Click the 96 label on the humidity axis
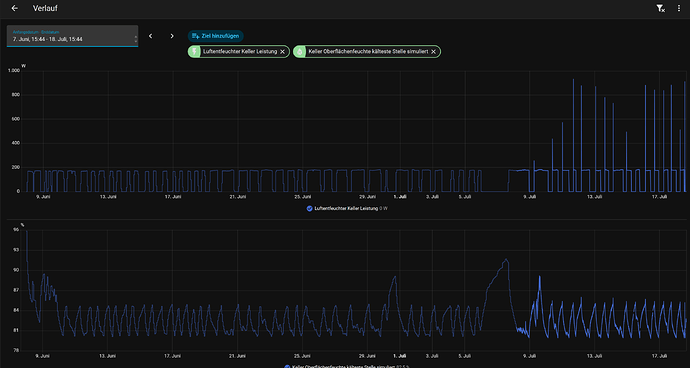This screenshot has width=690, height=368. tap(16, 229)
